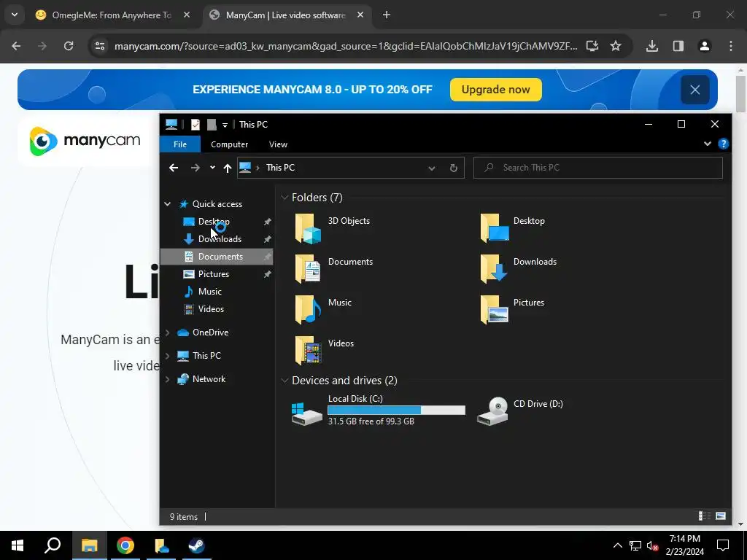Screen dimensions: 747x560
Task: Open the Desktop folder in Folders section
Action: (x=513, y=227)
